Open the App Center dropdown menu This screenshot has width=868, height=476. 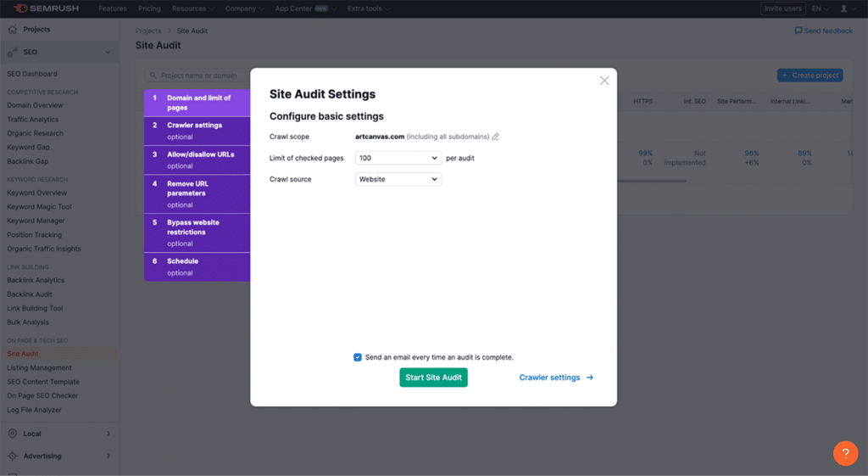(x=305, y=8)
